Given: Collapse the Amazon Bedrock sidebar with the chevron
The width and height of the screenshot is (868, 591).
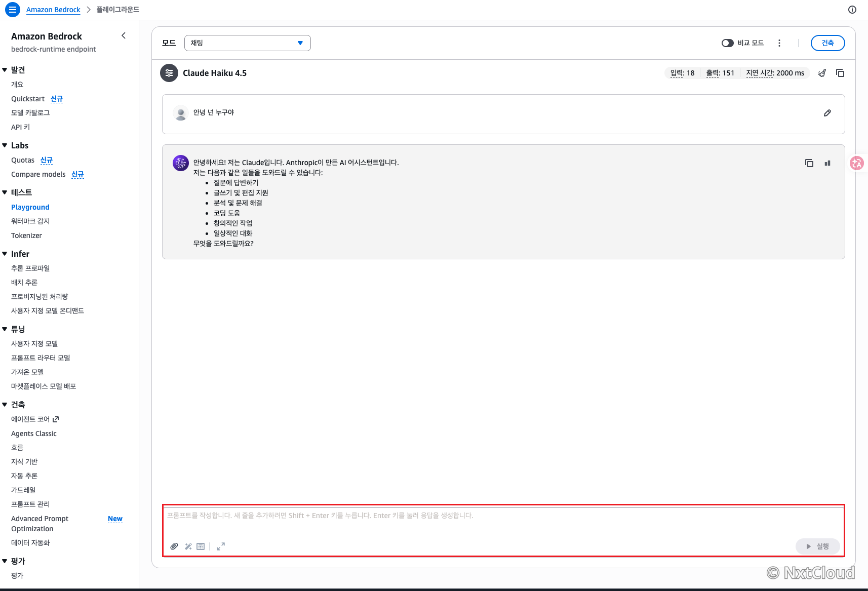Looking at the screenshot, I should [124, 35].
